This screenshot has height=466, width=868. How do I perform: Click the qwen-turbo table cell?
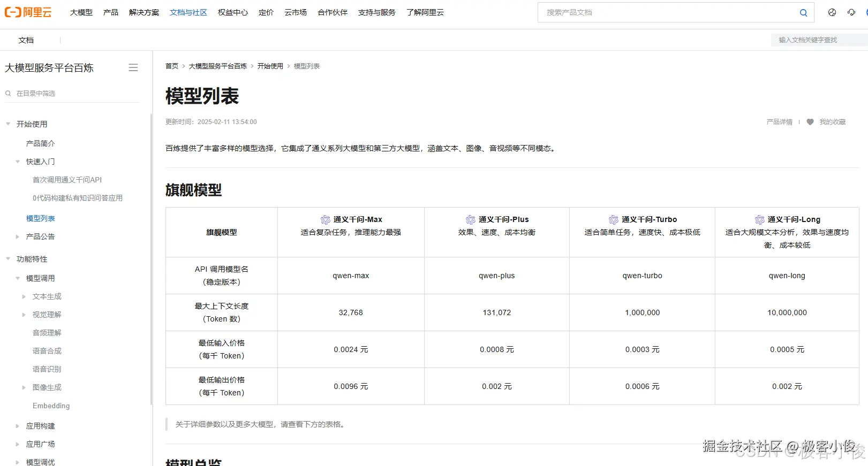642,276
